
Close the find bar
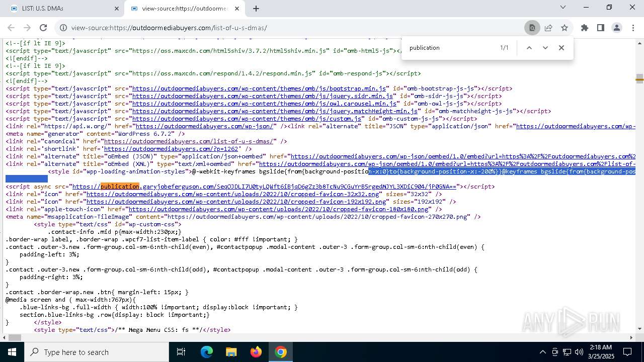click(x=561, y=48)
